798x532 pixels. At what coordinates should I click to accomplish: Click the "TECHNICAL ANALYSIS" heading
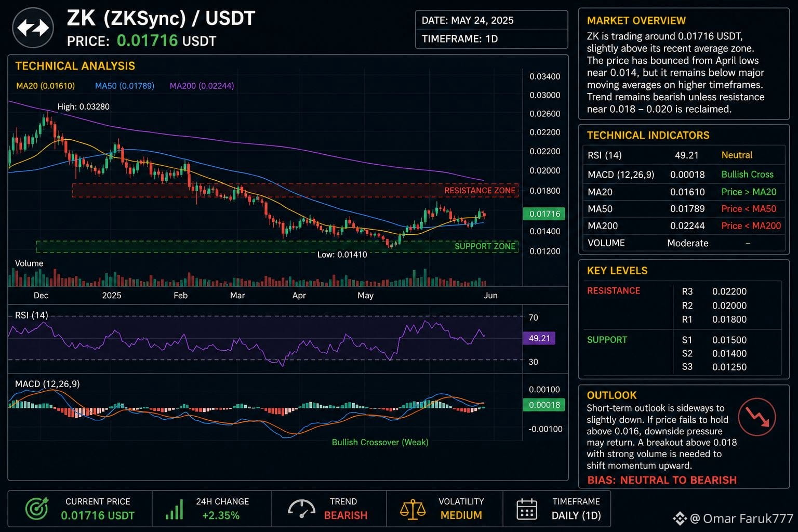click(75, 66)
